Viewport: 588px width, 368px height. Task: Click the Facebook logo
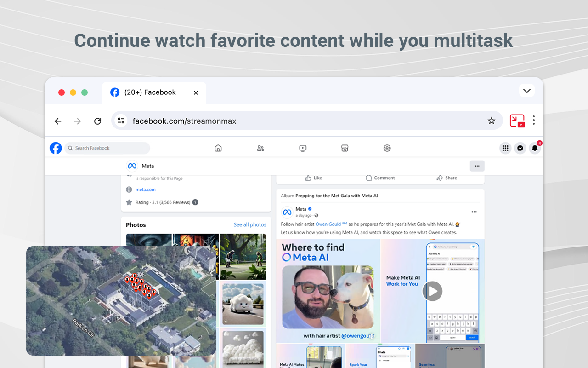click(x=56, y=148)
